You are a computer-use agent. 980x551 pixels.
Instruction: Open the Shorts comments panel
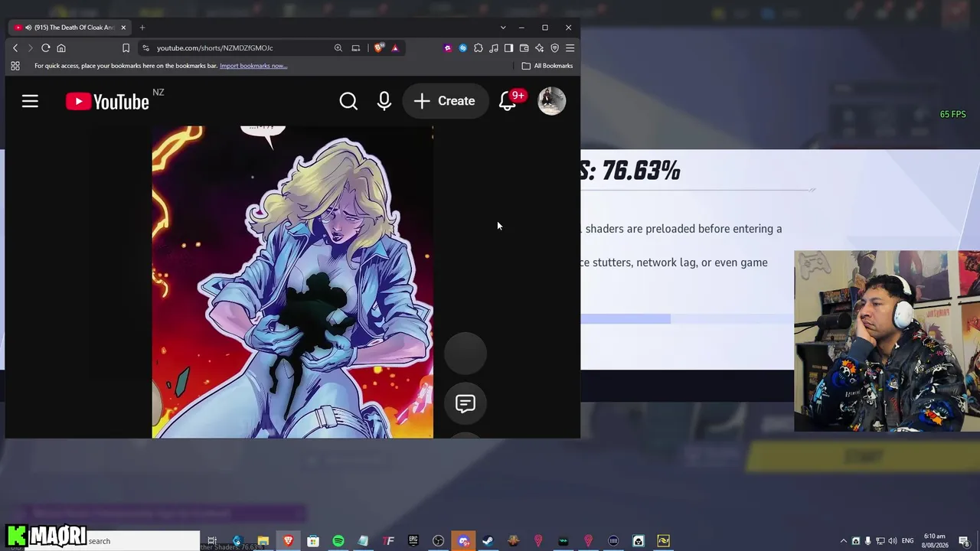[465, 403]
